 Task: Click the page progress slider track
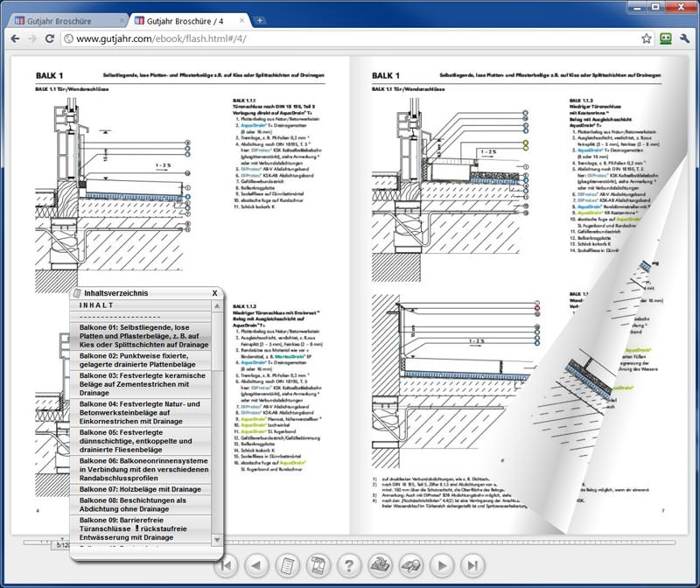(x=349, y=542)
